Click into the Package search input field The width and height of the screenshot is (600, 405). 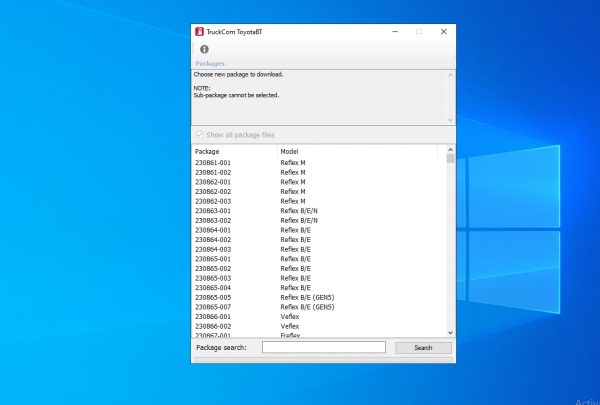(x=324, y=347)
